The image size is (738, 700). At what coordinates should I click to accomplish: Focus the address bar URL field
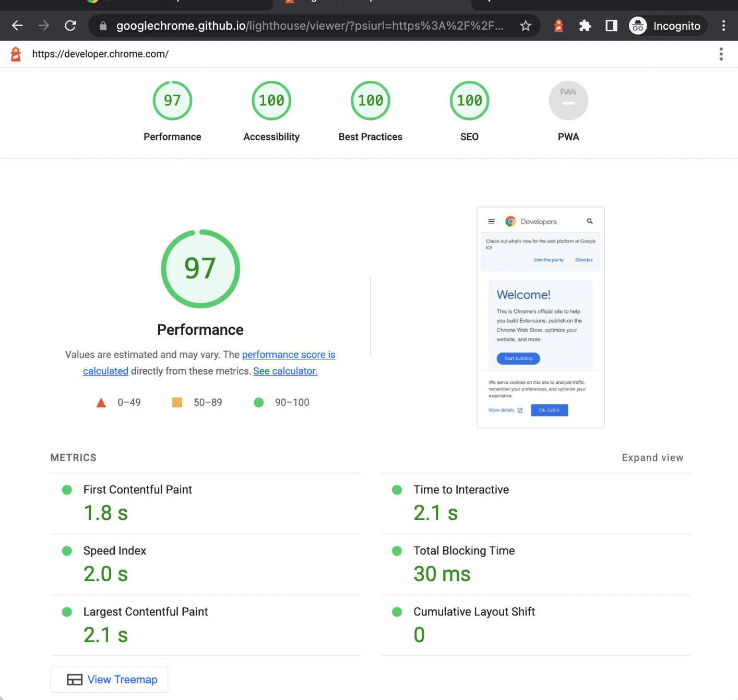(308, 26)
